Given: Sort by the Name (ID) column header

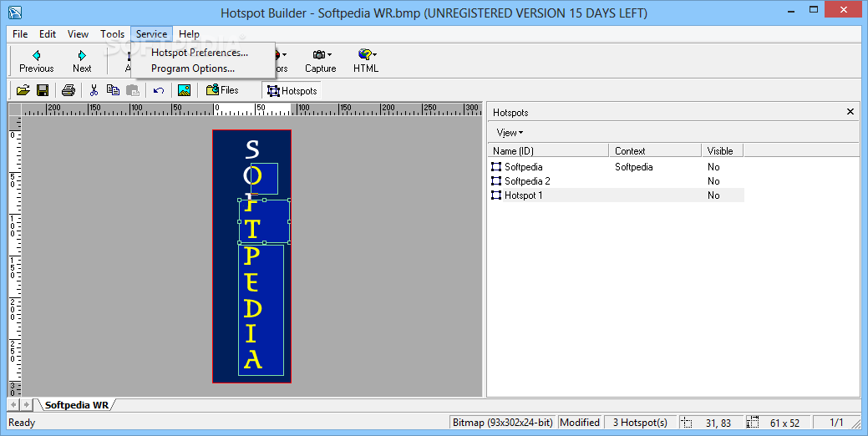Looking at the screenshot, I should (548, 150).
